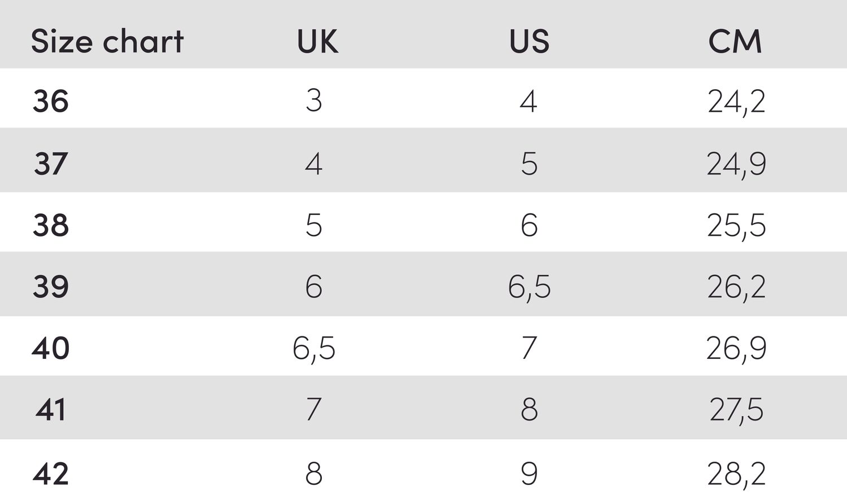
Task: Click size 39 row label
Action: pos(51,287)
